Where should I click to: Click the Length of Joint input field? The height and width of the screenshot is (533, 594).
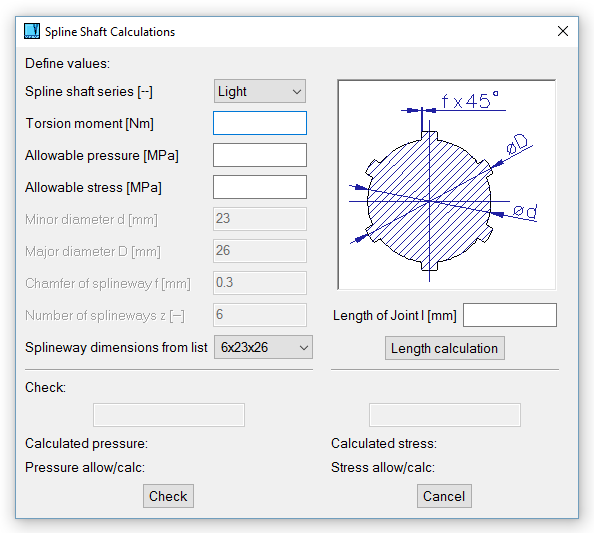(510, 315)
